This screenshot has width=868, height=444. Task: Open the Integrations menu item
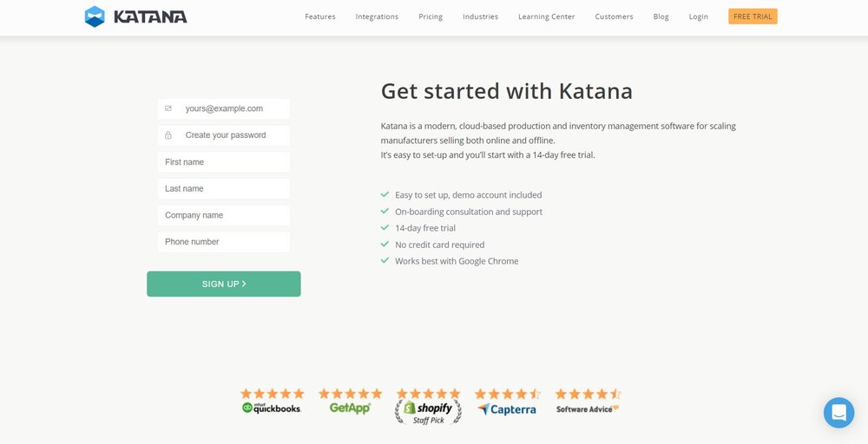click(377, 16)
